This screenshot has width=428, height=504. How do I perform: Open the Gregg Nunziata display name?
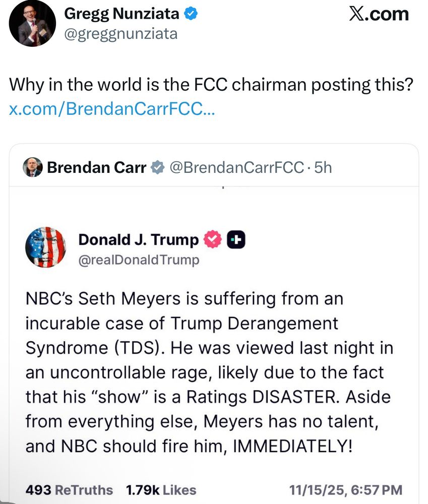[121, 14]
